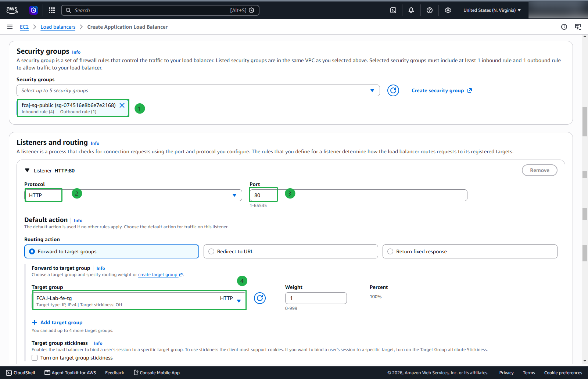
Task: Open Feedback in the footer
Action: 115,373
